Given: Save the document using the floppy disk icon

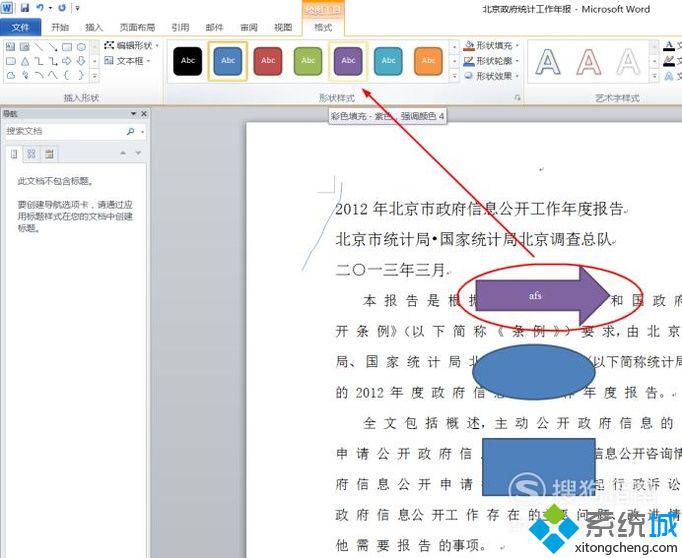Looking at the screenshot, I should click(25, 7).
